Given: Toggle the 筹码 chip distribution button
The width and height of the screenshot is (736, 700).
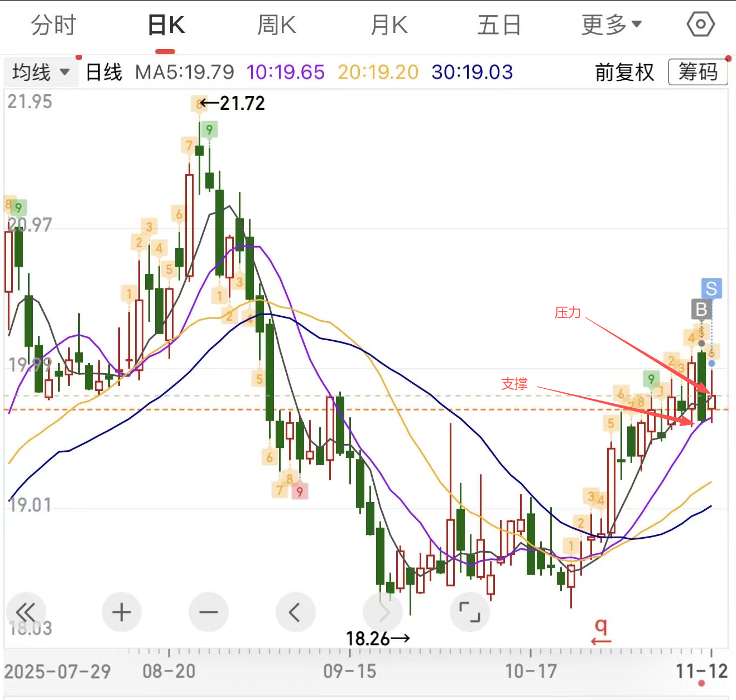Looking at the screenshot, I should pos(697,73).
